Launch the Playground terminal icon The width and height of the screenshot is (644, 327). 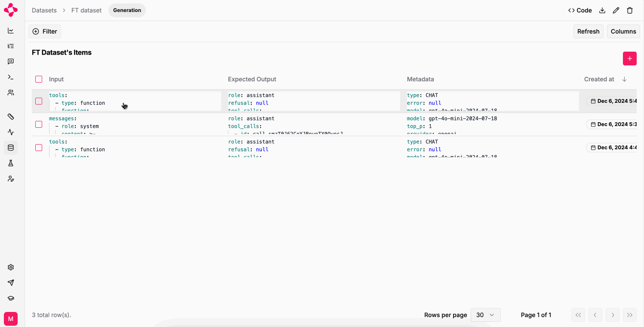[x=10, y=77]
